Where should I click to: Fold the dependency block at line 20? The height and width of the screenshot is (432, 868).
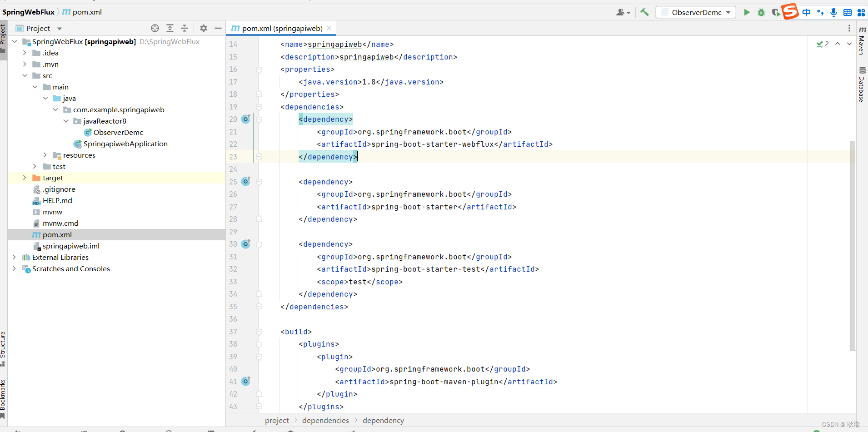(259, 119)
